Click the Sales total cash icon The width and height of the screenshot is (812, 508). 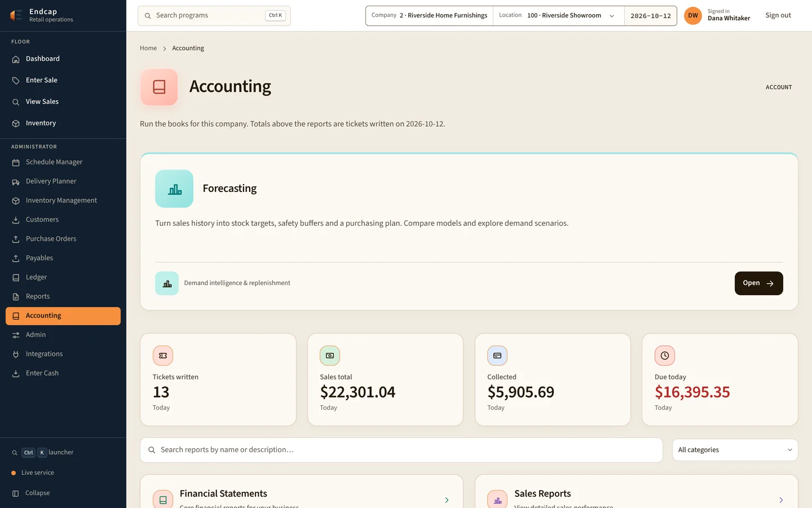pos(330,356)
